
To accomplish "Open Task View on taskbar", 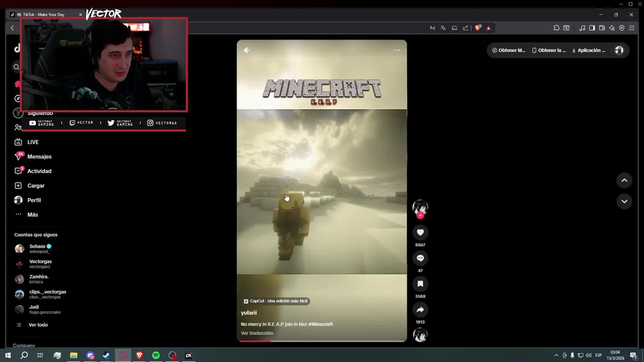I will click(40, 355).
